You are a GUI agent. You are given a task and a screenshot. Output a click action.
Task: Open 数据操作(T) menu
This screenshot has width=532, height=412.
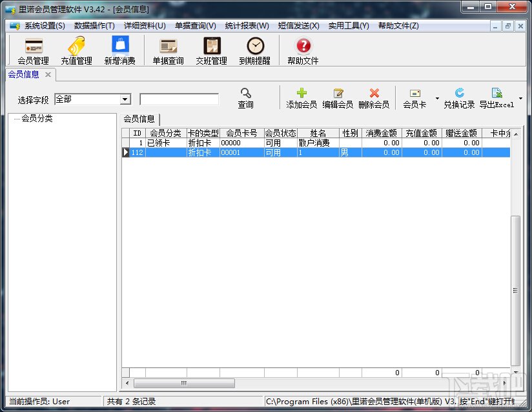[x=94, y=26]
